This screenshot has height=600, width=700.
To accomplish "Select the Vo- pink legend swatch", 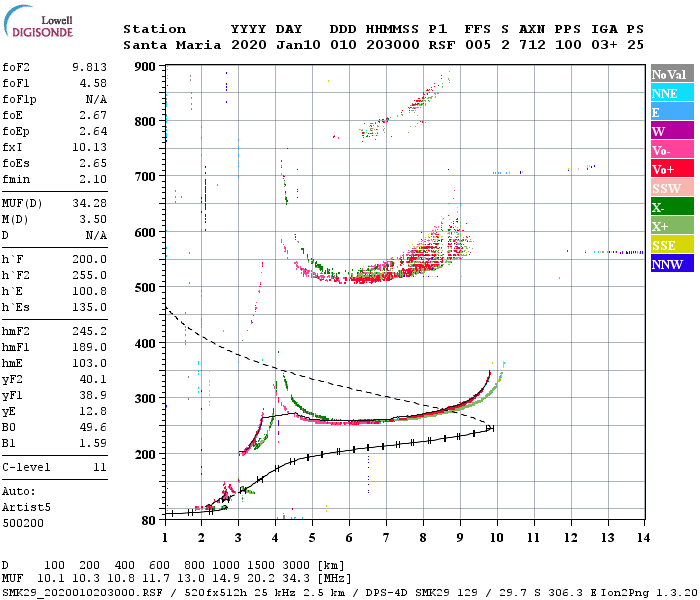I will 672,150.
